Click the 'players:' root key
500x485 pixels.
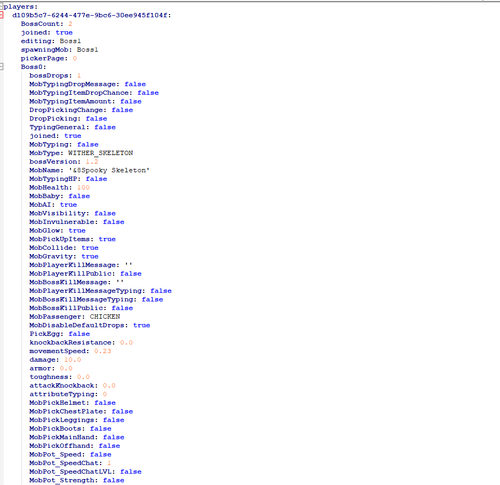pos(21,7)
